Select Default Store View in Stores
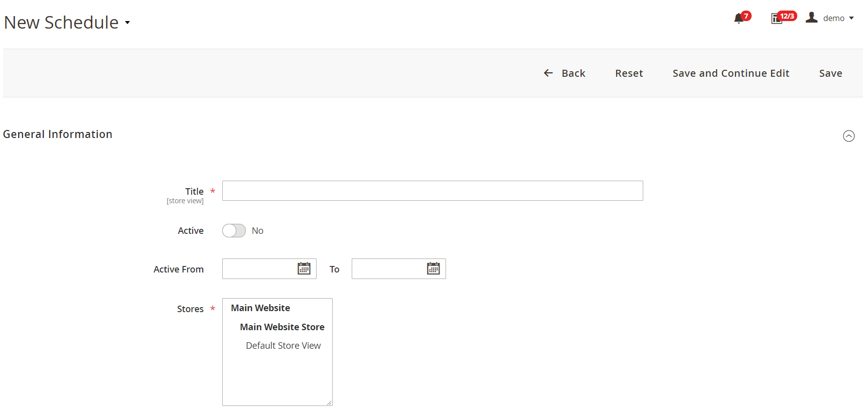 (283, 346)
